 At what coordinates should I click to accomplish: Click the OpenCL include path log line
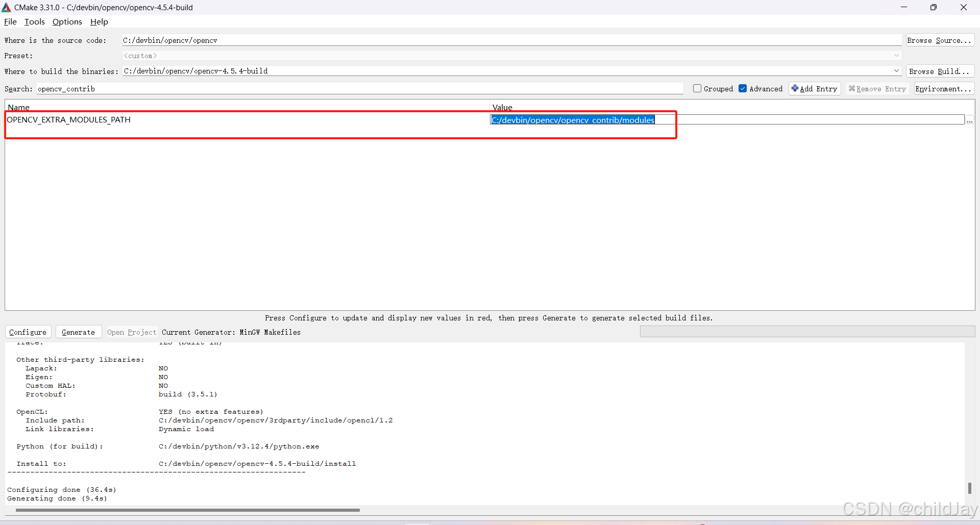209,420
